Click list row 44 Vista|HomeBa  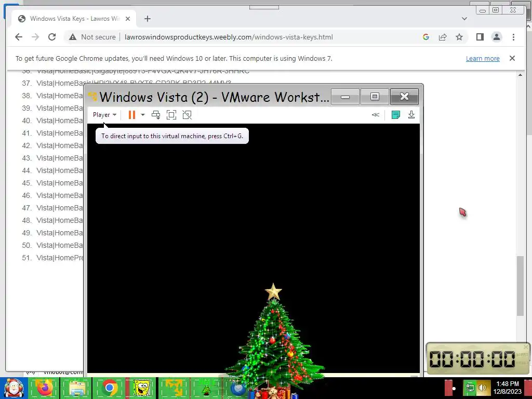(x=52, y=170)
